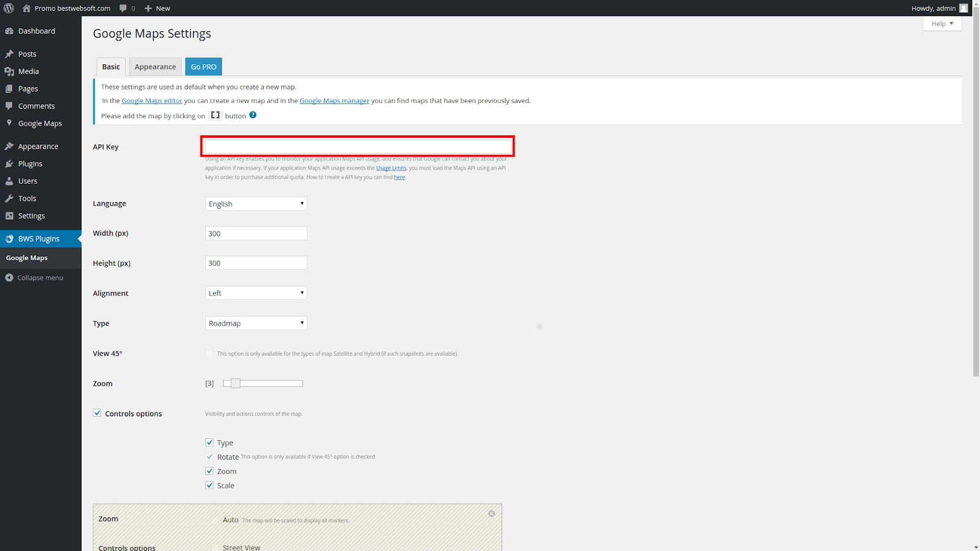Click the Google Maps marker icon in sidebar
Viewport: 980px width, 551px height.
pyautogui.click(x=9, y=123)
